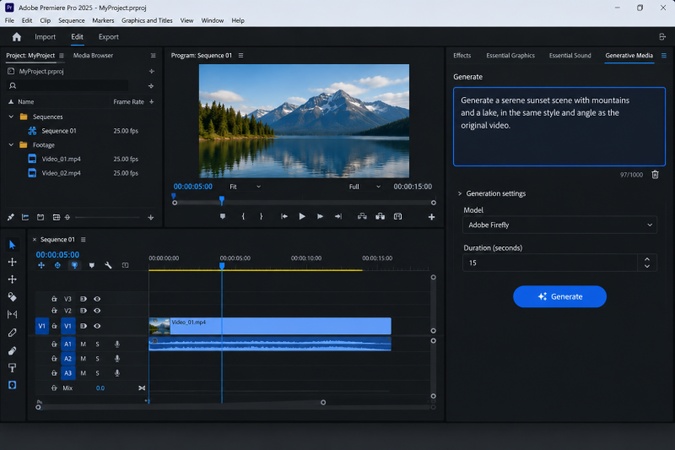Go to Out point button
Image resolution: width=675 pixels, height=450 pixels.
pyautogui.click(x=338, y=217)
